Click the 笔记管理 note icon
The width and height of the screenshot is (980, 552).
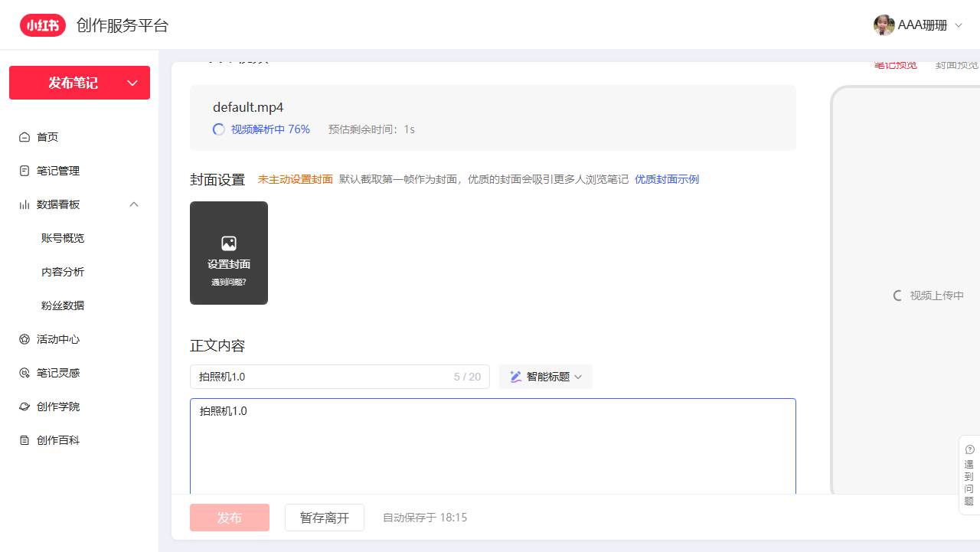point(24,171)
